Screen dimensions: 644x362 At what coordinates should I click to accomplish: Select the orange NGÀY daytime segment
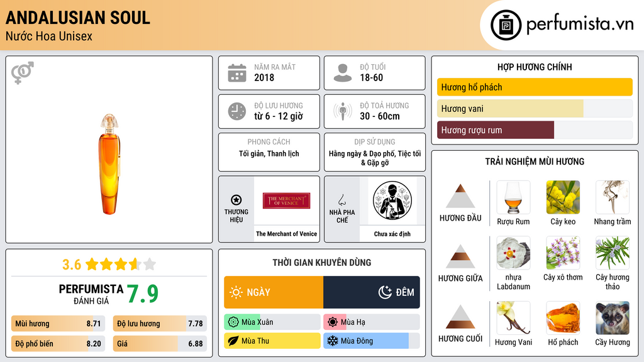[274, 292]
